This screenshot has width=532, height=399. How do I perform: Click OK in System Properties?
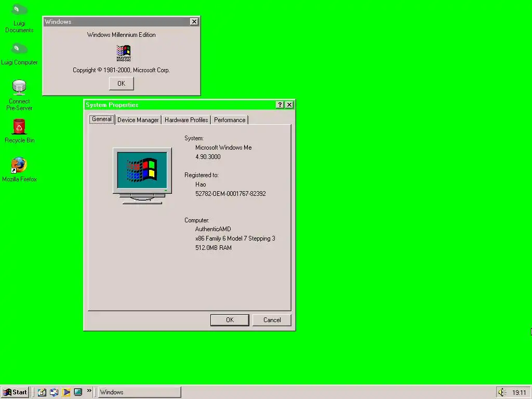coord(230,320)
